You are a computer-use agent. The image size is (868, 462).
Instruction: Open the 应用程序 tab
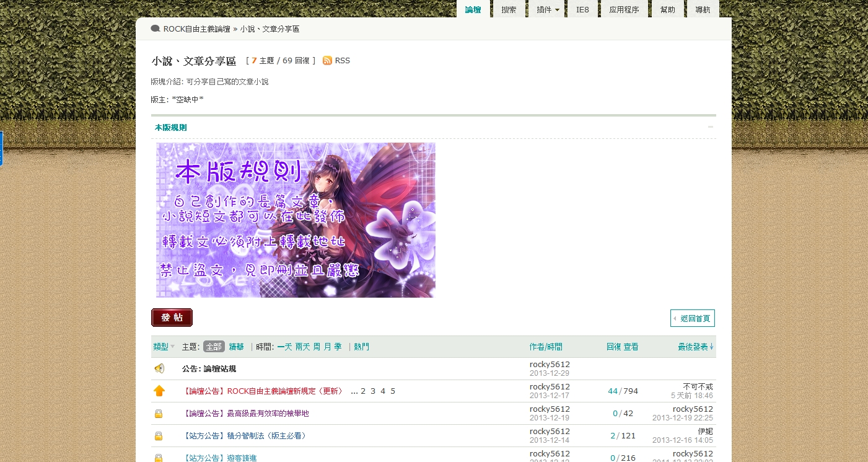(624, 10)
